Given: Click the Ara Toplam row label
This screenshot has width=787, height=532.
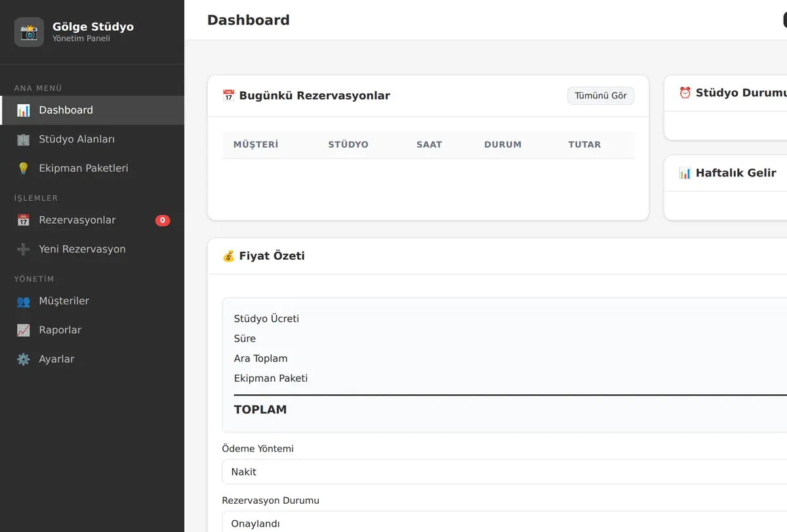Looking at the screenshot, I should [x=260, y=358].
